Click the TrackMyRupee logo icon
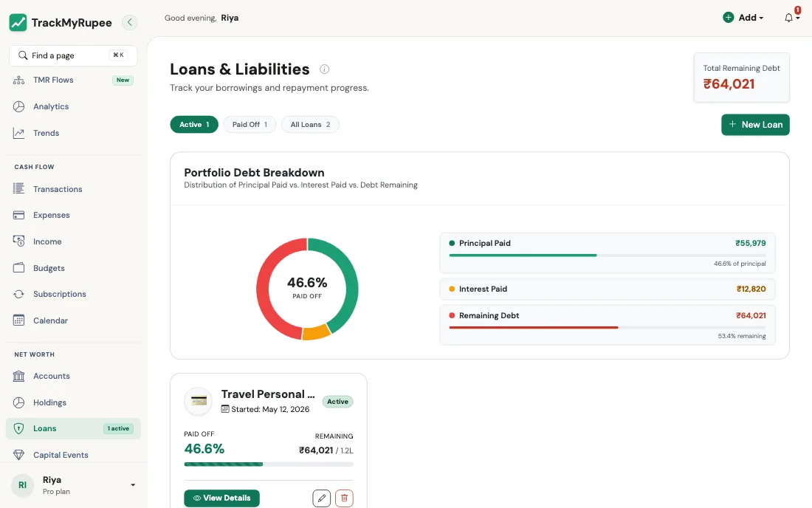The width and height of the screenshot is (812, 508). tap(18, 22)
